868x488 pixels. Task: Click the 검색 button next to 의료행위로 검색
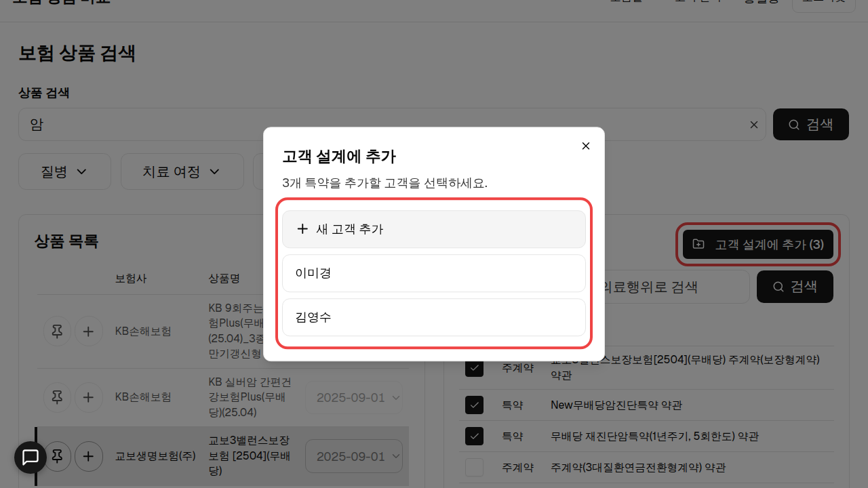(795, 287)
